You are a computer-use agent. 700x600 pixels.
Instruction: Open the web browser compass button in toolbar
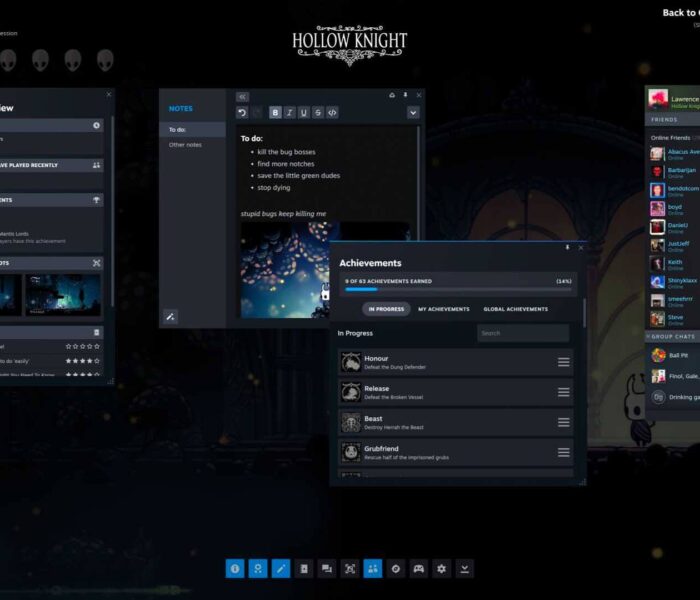point(396,568)
